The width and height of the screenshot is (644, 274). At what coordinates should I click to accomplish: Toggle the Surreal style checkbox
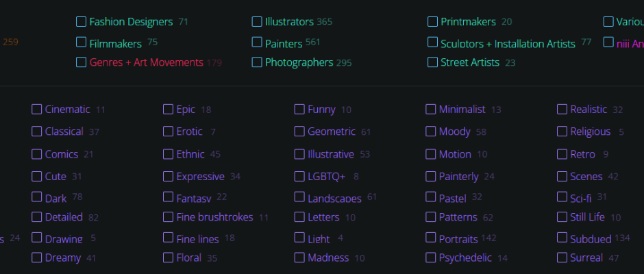(562, 258)
